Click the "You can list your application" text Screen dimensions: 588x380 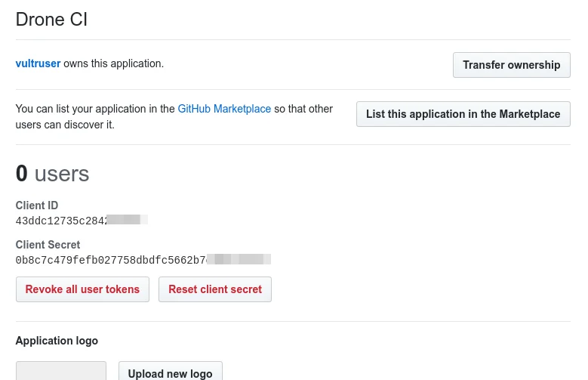[95, 109]
